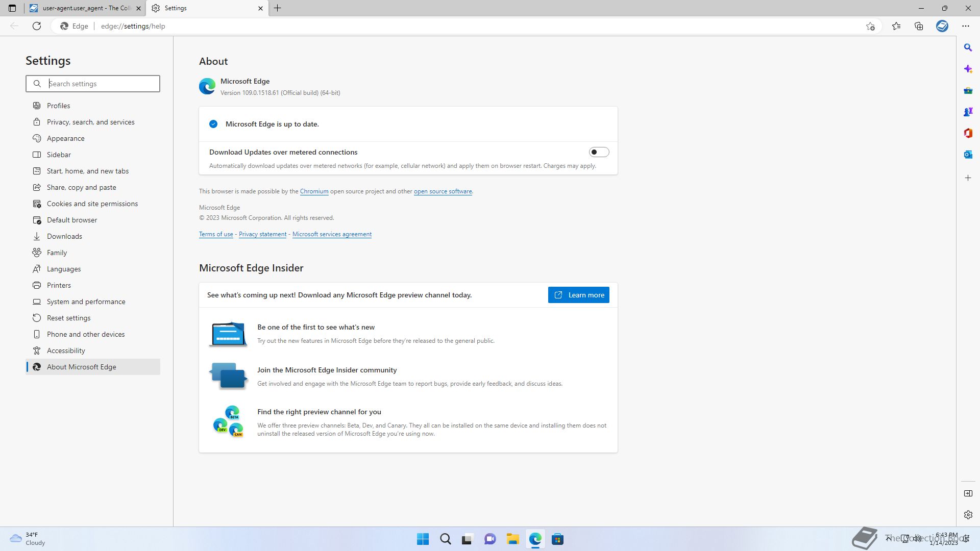Toggle Download Updates over metered connections

click(599, 152)
